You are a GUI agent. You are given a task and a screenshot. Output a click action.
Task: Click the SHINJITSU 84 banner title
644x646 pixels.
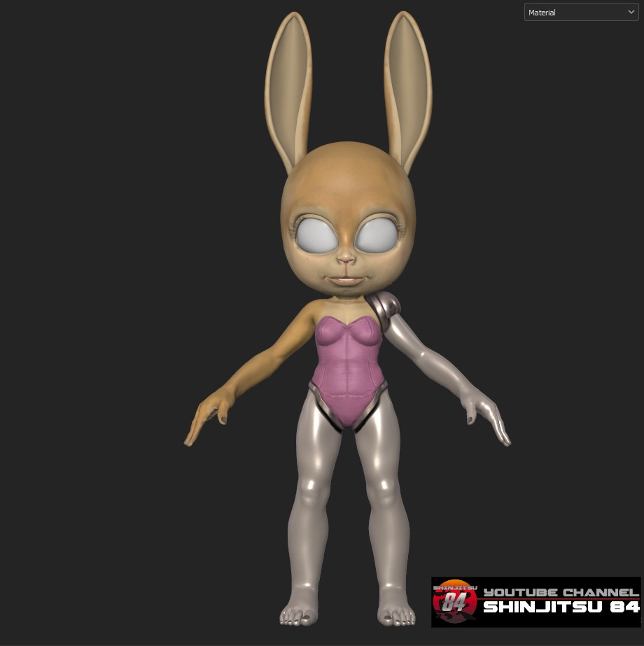[x=561, y=608]
